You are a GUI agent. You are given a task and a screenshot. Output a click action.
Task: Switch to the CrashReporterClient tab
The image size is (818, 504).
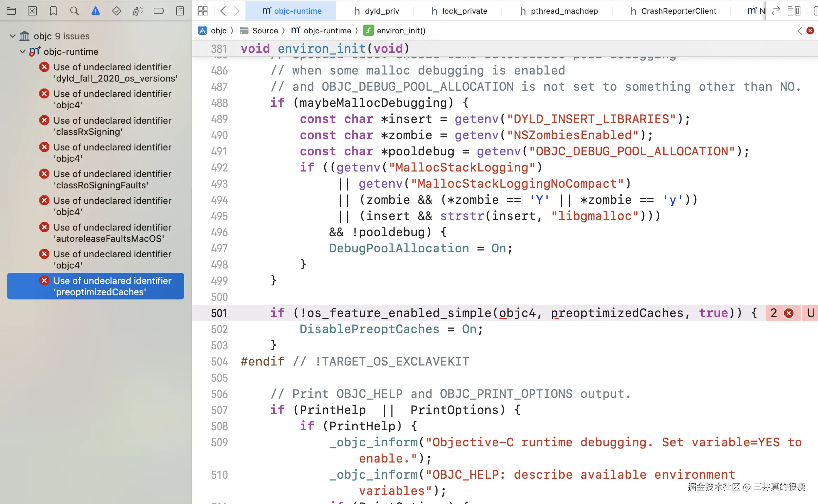(673, 11)
